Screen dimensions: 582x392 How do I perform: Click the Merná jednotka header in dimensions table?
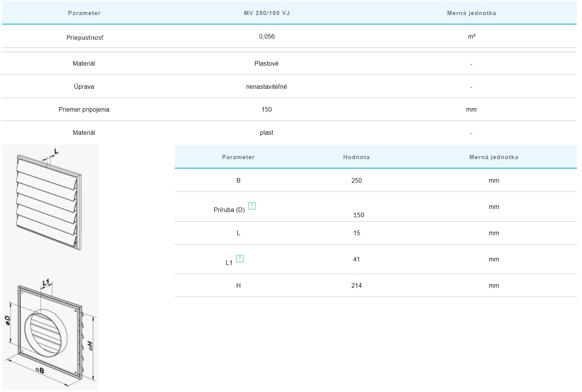[x=494, y=157]
